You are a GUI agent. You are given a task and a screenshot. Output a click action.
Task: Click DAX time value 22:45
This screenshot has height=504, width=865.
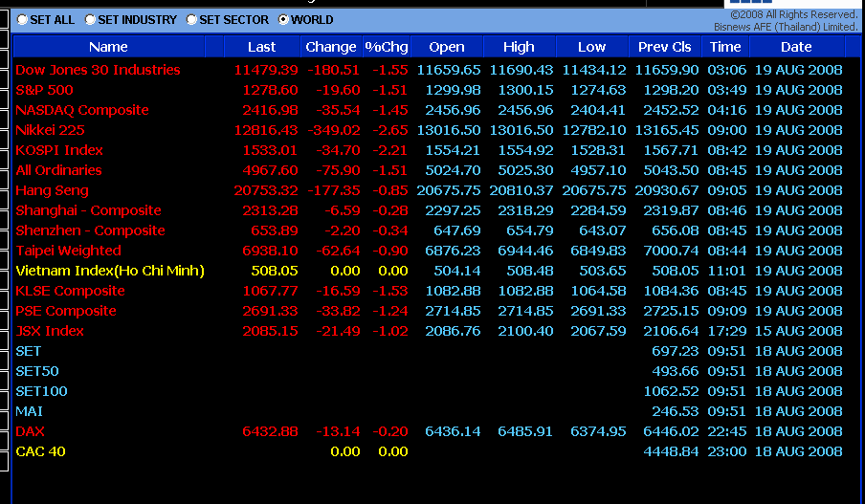pyautogui.click(x=727, y=431)
